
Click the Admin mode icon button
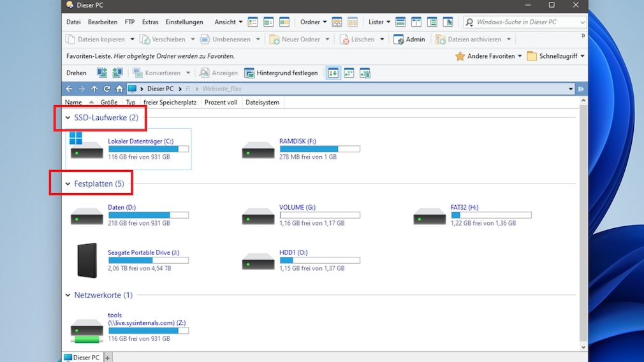coord(399,40)
